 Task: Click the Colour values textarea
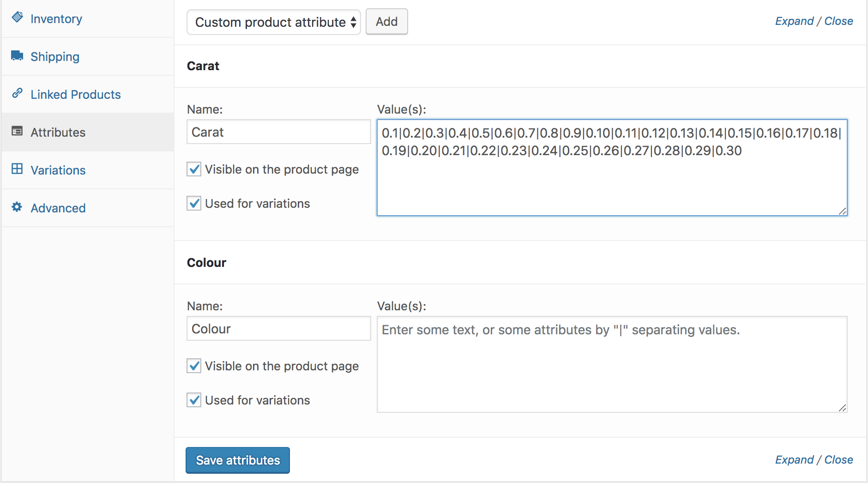(x=612, y=364)
